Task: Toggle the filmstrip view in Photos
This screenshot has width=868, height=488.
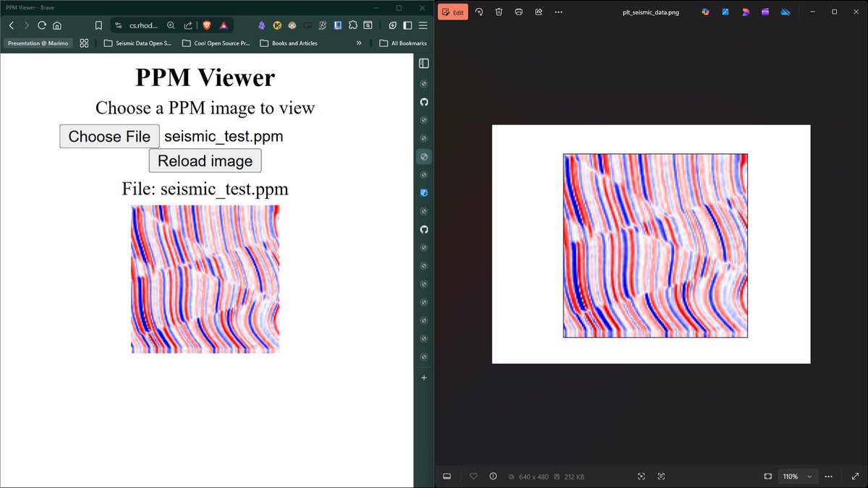Action: 446,476
